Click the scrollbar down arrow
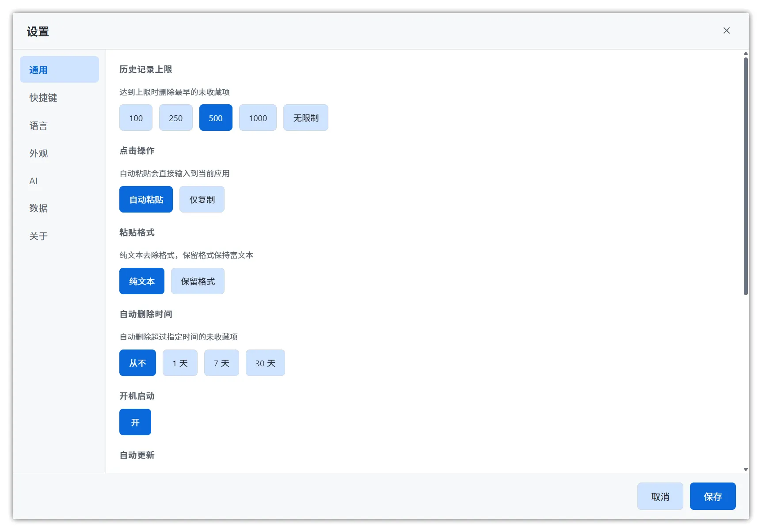This screenshot has height=532, width=762. [x=746, y=470]
